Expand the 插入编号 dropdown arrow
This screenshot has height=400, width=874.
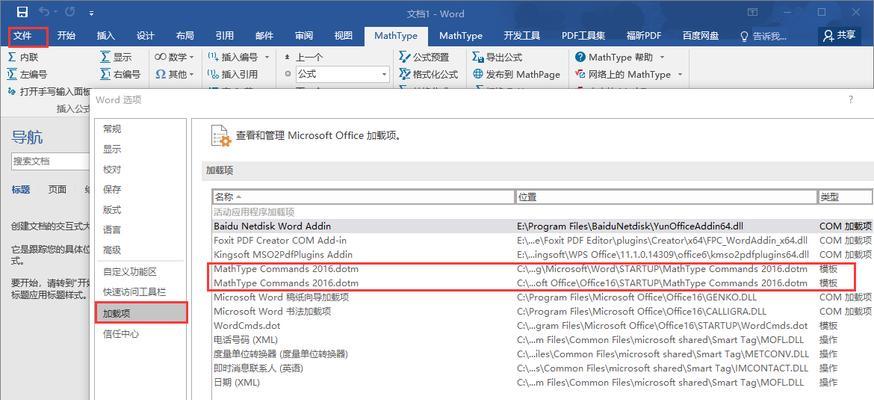click(x=266, y=57)
